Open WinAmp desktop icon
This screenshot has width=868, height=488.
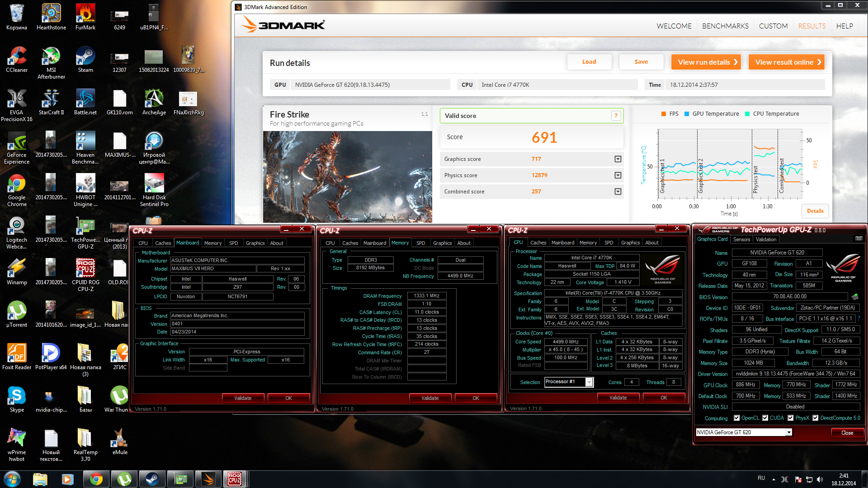point(17,272)
